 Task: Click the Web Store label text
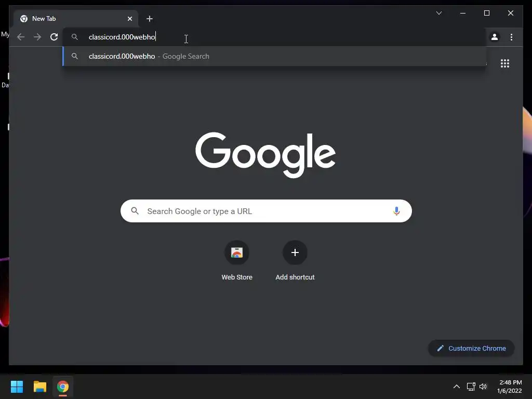coord(237,277)
